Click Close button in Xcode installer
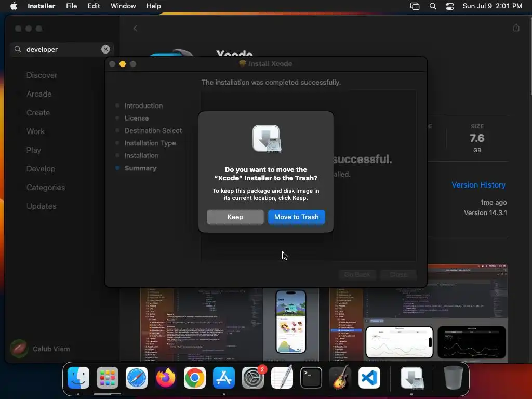 (398, 274)
